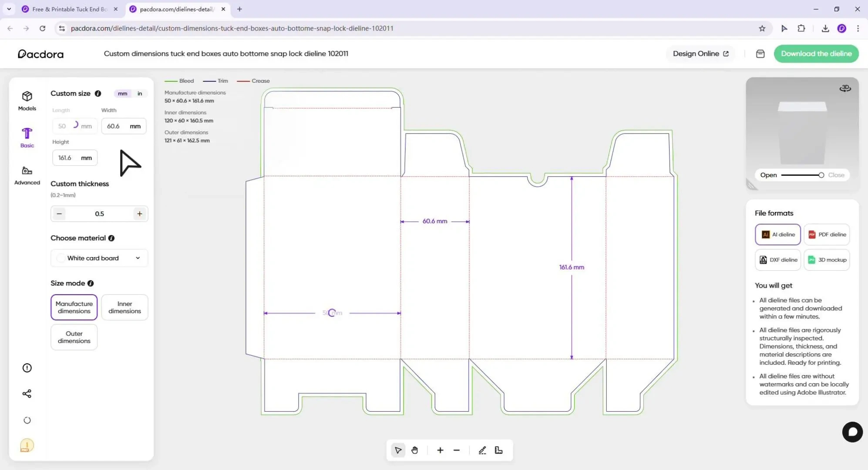Increase custom thickness with plus
868x470 pixels.
(x=139, y=214)
